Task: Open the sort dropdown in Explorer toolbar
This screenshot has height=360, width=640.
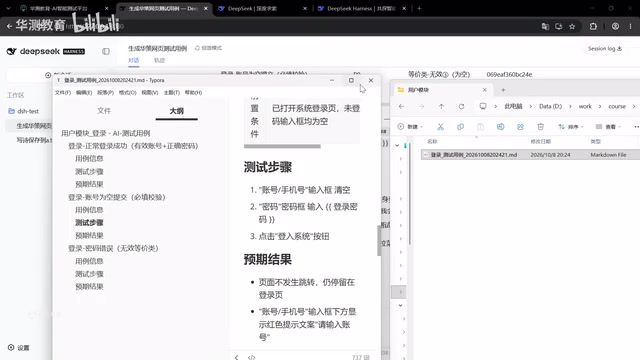Action: point(571,127)
